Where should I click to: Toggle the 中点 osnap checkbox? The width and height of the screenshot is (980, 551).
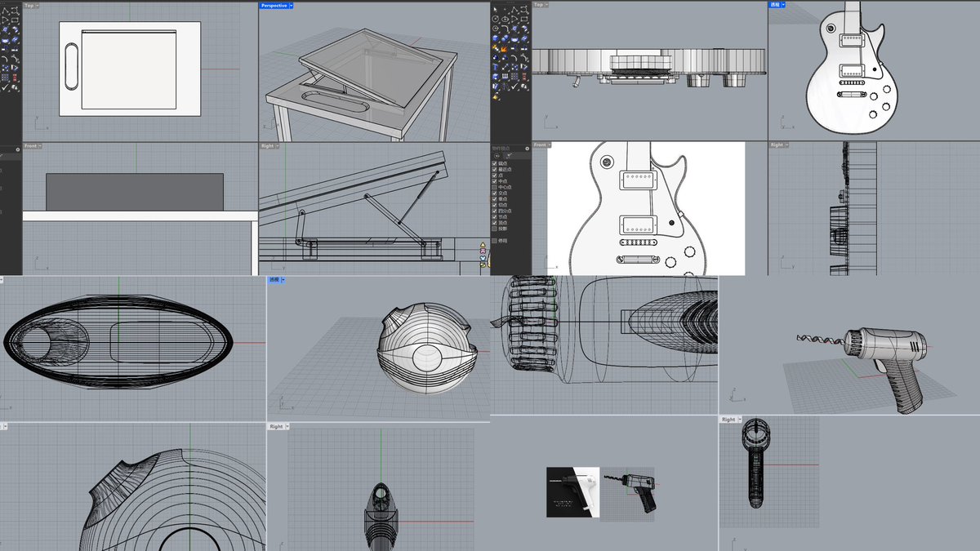[x=494, y=181]
